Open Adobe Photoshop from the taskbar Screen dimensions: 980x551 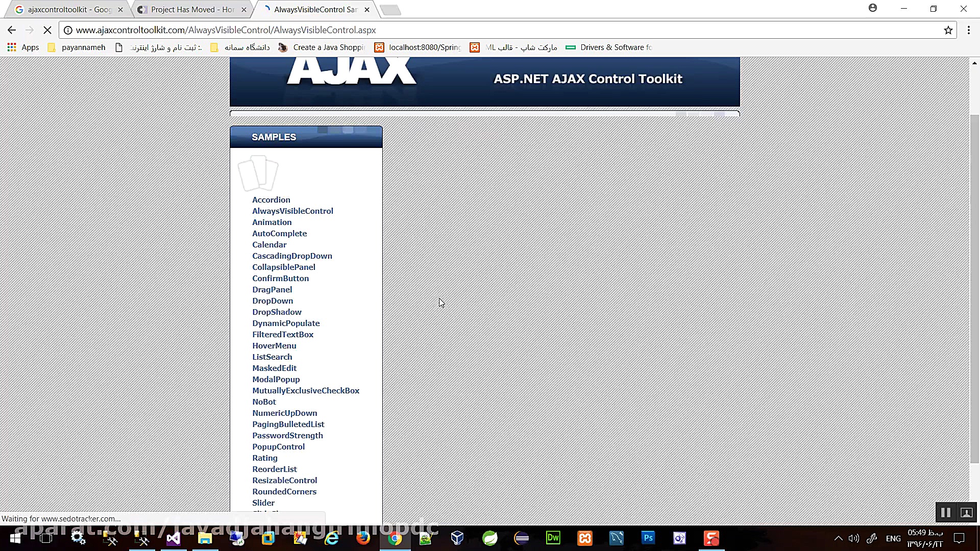[x=648, y=538]
